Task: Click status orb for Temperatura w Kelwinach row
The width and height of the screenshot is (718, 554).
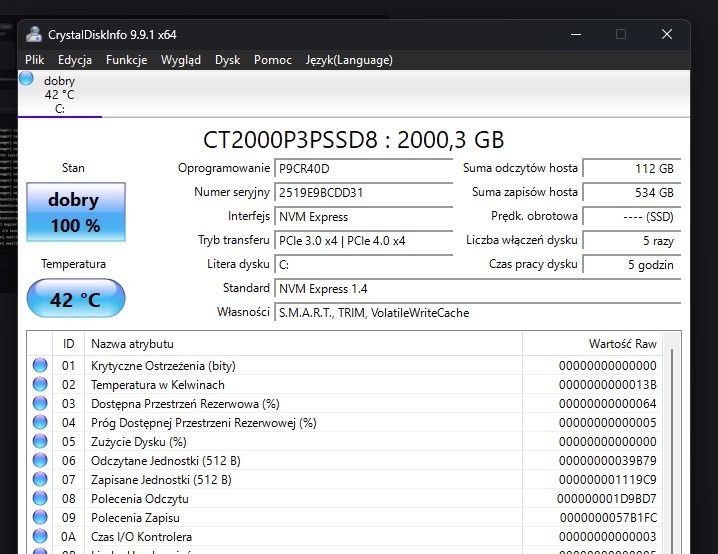Action: point(40,385)
